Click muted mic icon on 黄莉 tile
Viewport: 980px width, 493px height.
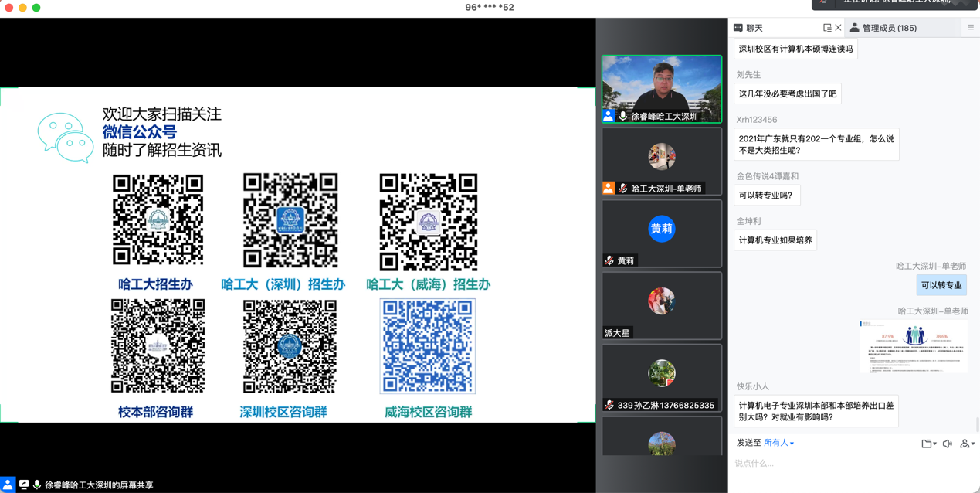point(609,261)
